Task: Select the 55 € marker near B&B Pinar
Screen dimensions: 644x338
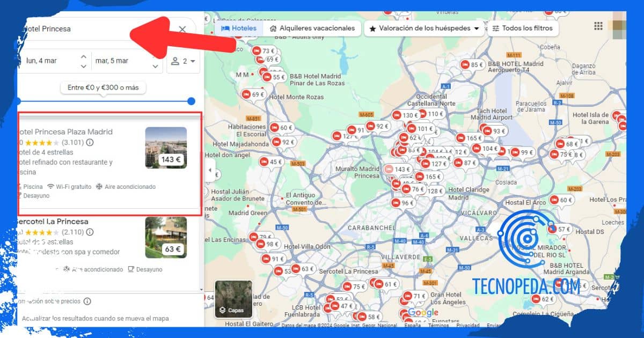Action: tap(275, 77)
